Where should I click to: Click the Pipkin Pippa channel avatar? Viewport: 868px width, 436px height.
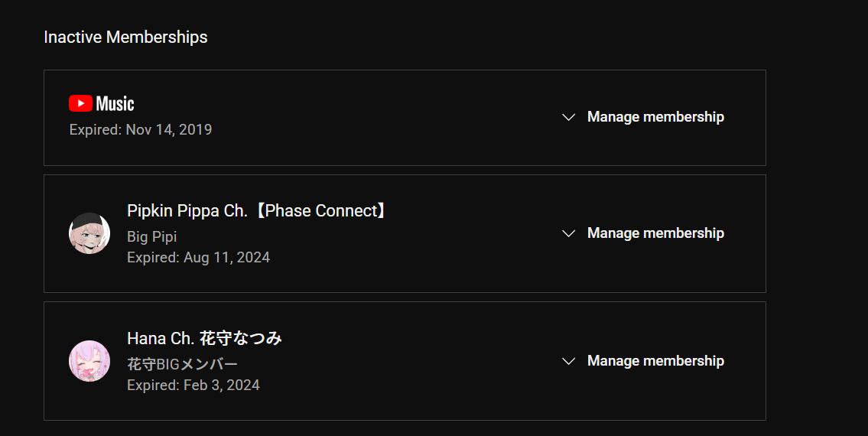[89, 233]
